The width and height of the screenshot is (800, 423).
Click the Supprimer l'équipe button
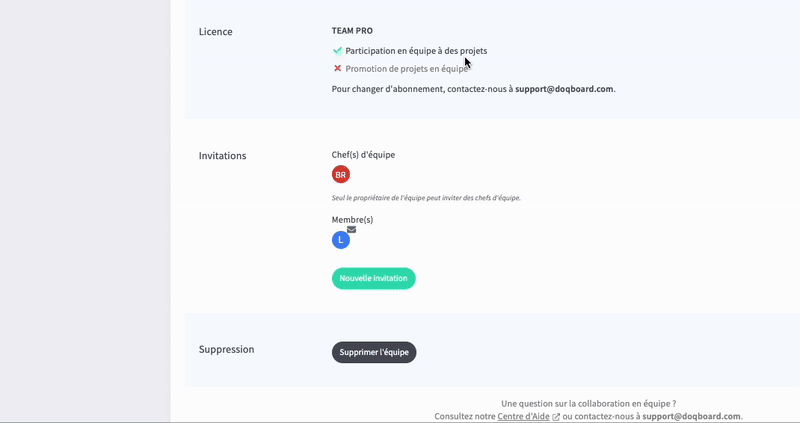point(374,352)
